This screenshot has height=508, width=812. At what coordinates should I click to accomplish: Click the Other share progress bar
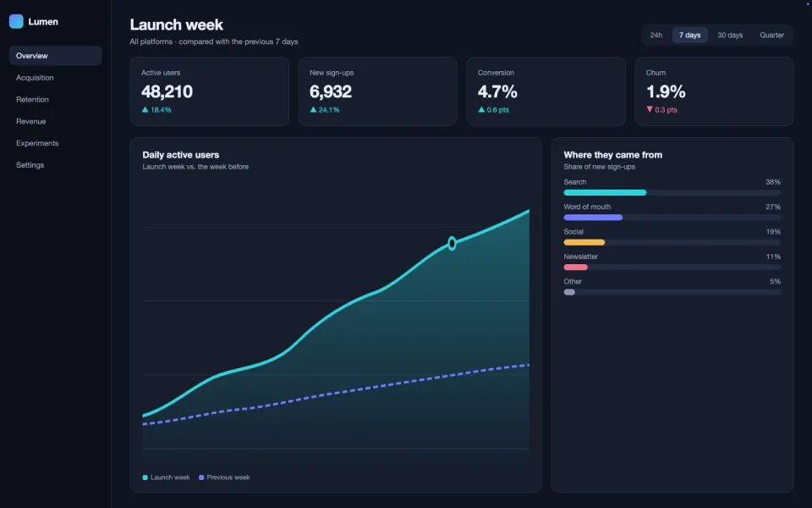click(672, 292)
